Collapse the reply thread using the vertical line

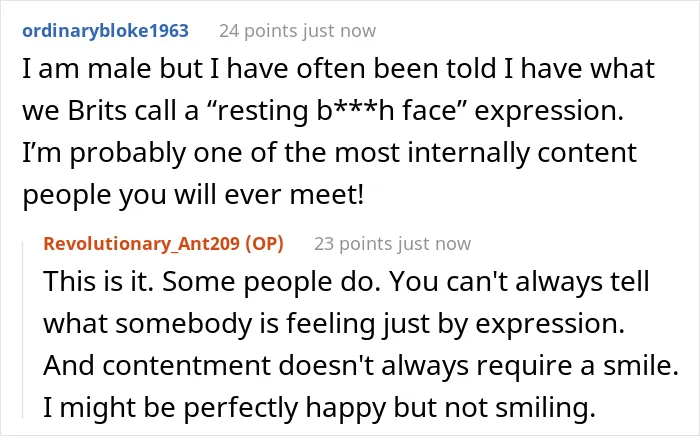pos(23,329)
